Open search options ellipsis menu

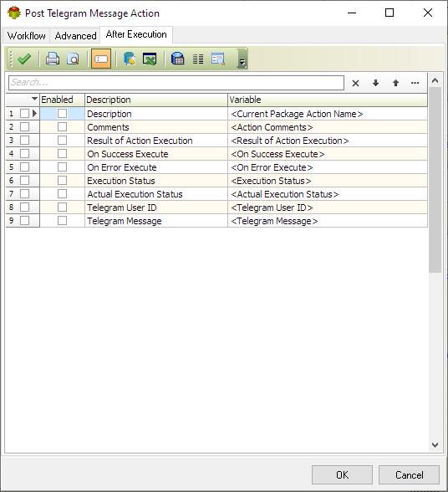pos(415,83)
